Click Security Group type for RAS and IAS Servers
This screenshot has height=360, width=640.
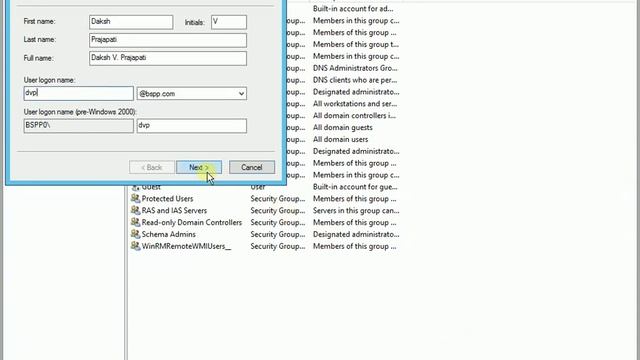click(x=278, y=211)
